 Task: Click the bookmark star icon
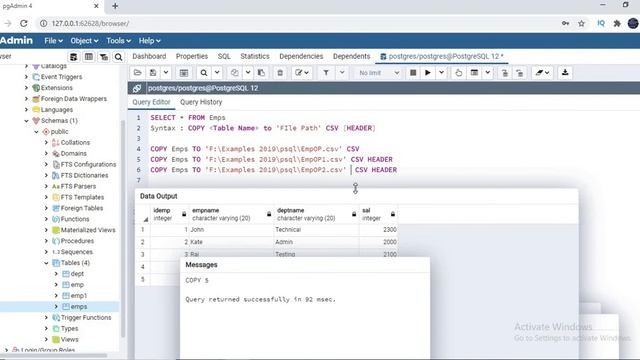tap(582, 24)
